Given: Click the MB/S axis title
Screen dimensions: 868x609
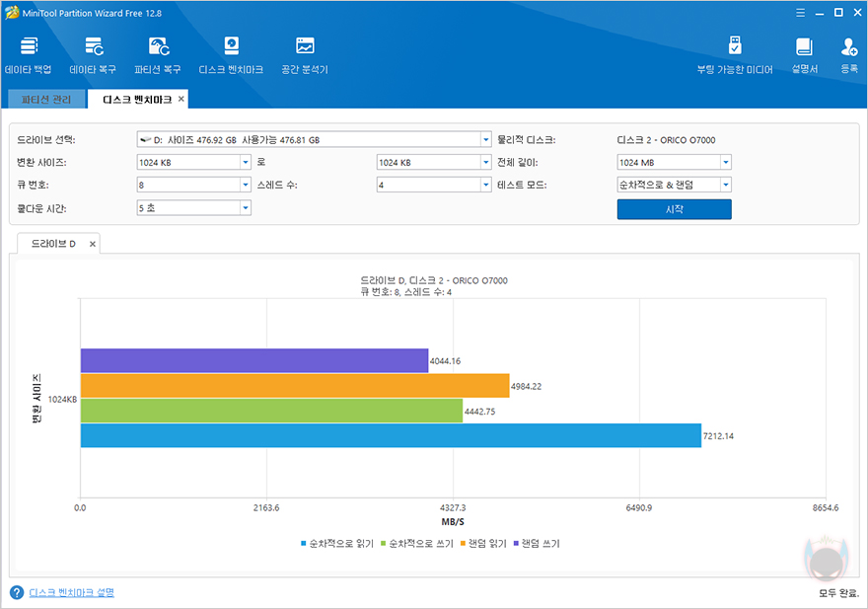Looking at the screenshot, I should (x=453, y=522).
